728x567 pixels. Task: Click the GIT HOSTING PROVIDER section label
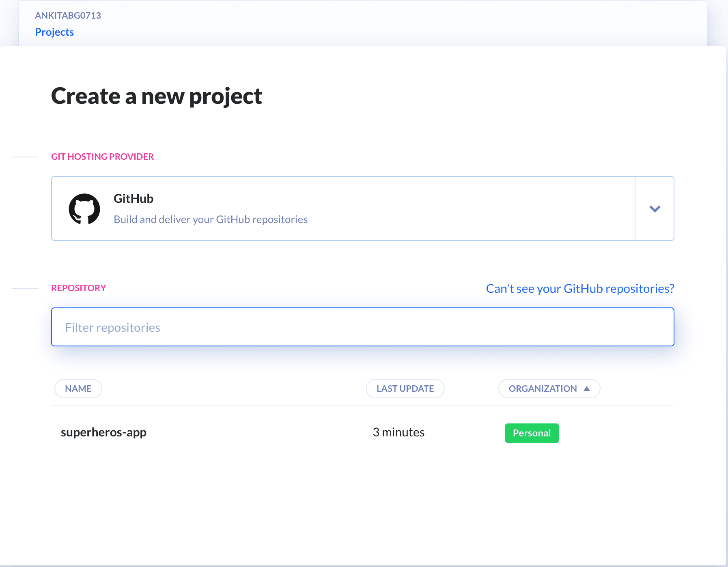click(x=102, y=156)
